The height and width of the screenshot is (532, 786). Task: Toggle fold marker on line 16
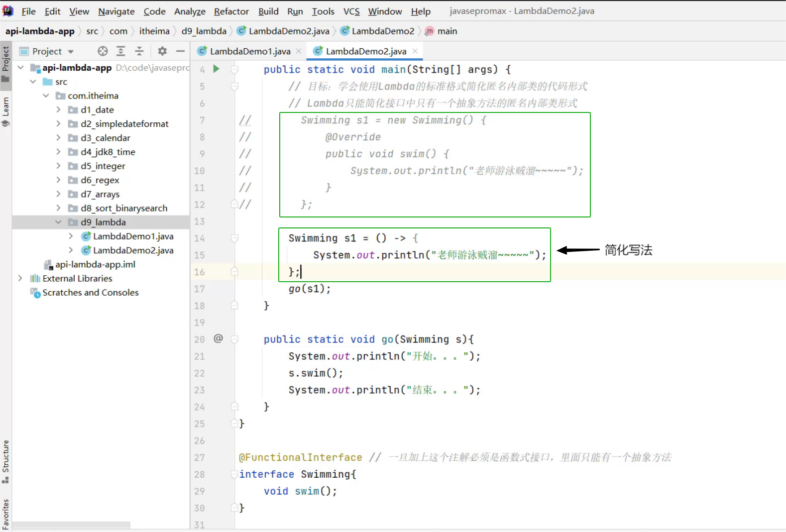pos(234,272)
